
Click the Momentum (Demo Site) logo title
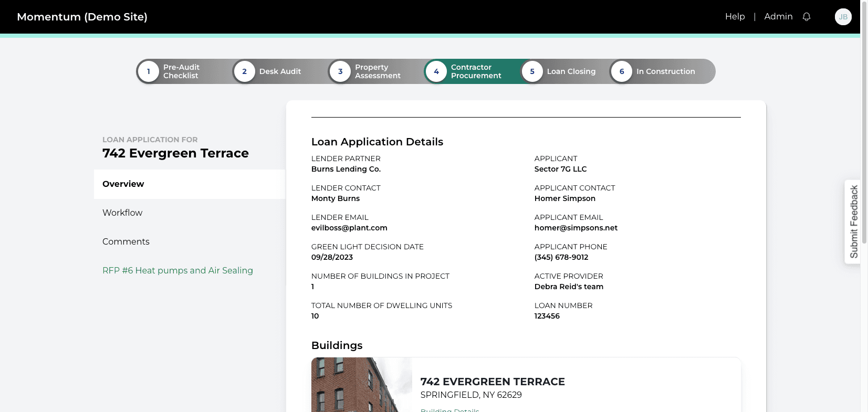pos(82,17)
